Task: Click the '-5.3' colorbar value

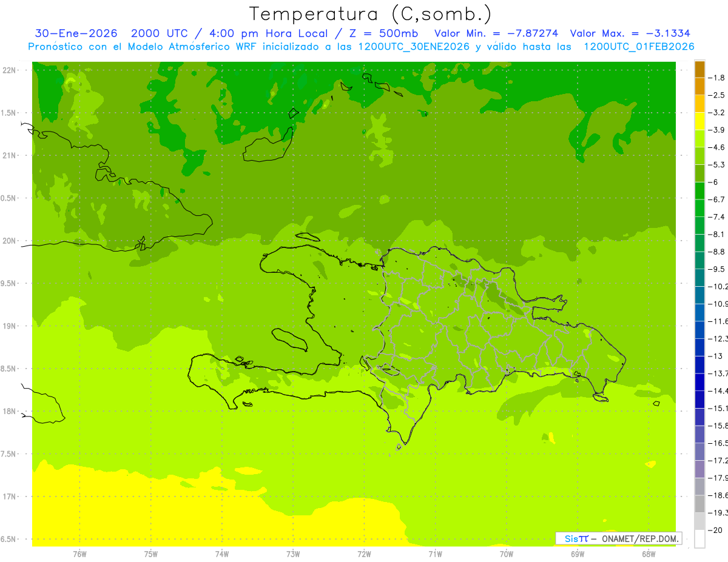Action: click(717, 165)
